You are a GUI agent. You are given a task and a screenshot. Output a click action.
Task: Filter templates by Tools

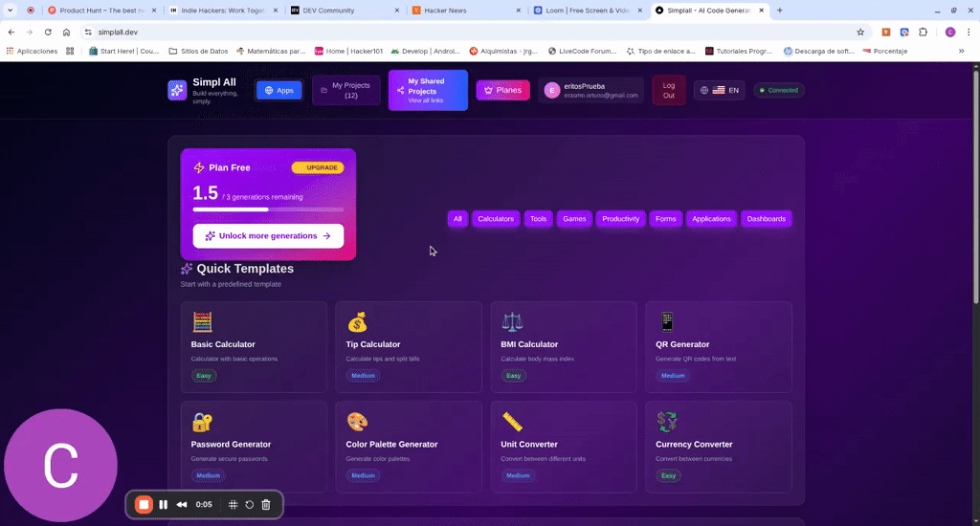pos(538,219)
